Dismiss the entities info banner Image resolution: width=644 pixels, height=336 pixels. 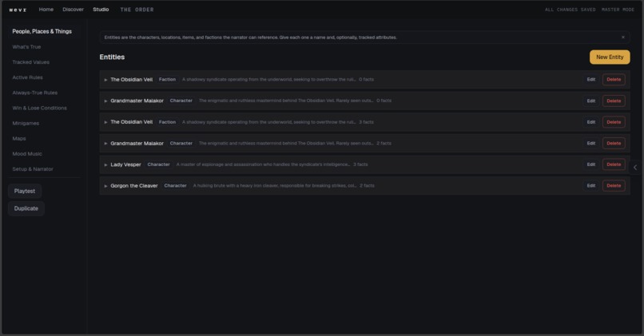[x=622, y=38]
